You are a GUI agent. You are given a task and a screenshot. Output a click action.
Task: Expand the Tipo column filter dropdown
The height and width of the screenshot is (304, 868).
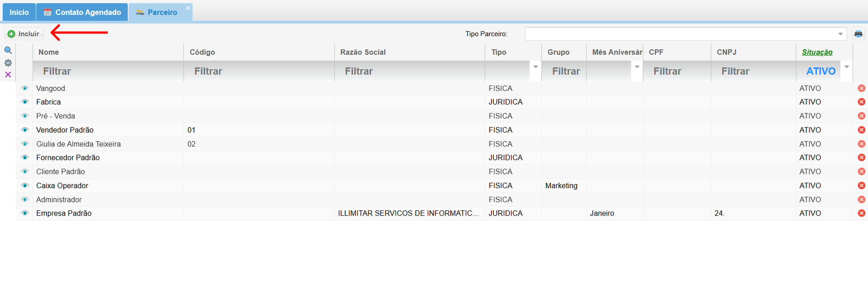(535, 67)
